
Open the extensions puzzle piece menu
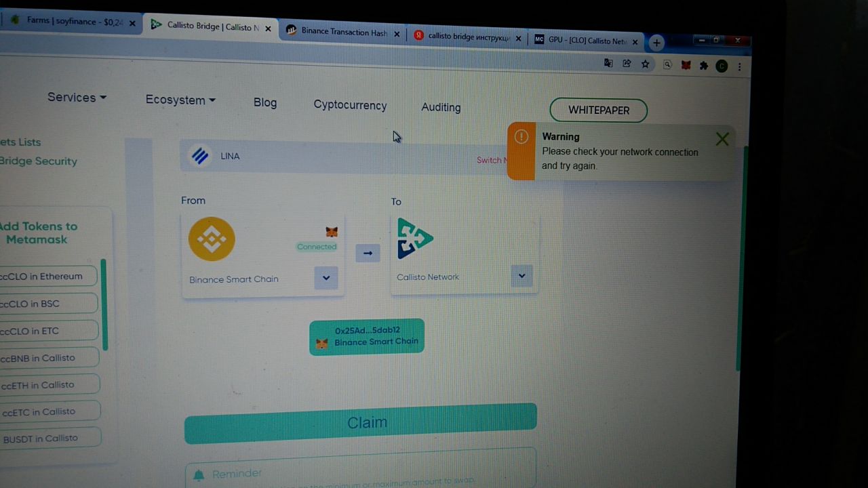(704, 66)
